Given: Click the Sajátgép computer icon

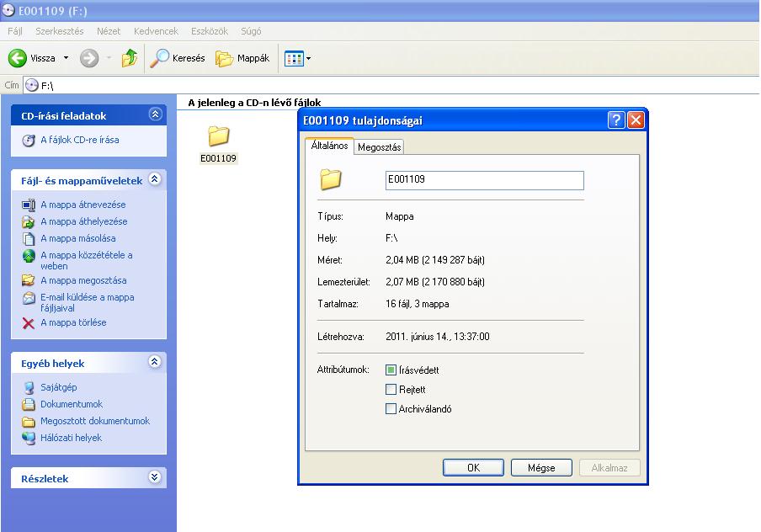Looking at the screenshot, I should coord(29,387).
